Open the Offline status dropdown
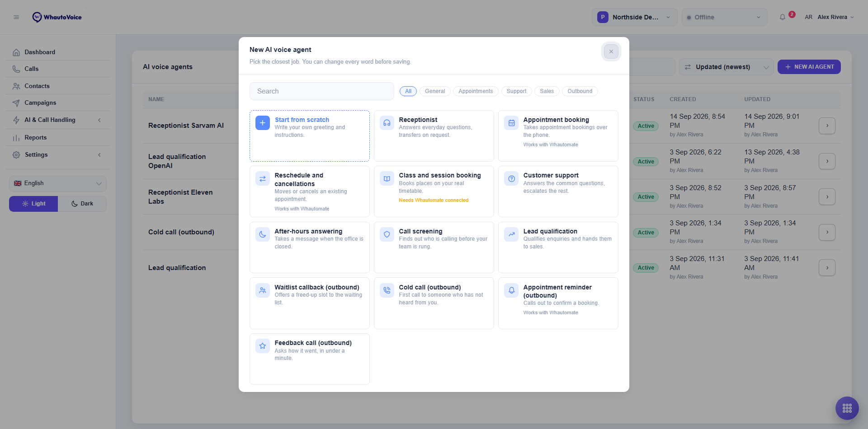This screenshot has height=429, width=868. (x=724, y=17)
